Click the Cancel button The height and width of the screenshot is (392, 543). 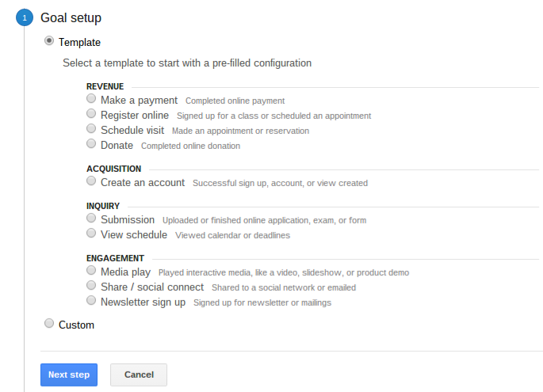[x=139, y=375]
